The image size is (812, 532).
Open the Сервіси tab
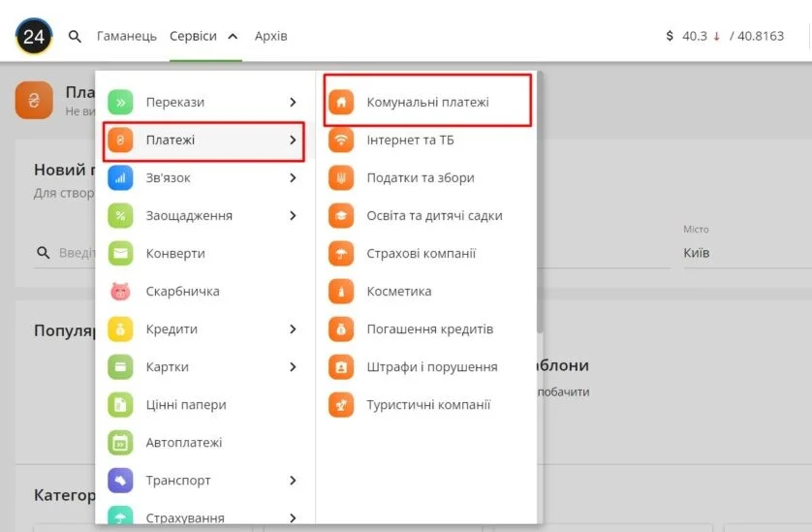(x=193, y=36)
